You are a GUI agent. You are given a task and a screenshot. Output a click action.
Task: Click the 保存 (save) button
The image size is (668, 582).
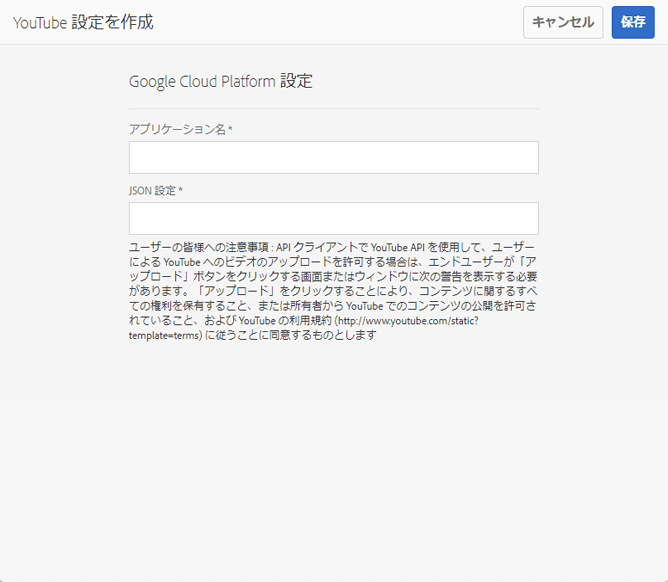pos(633,22)
